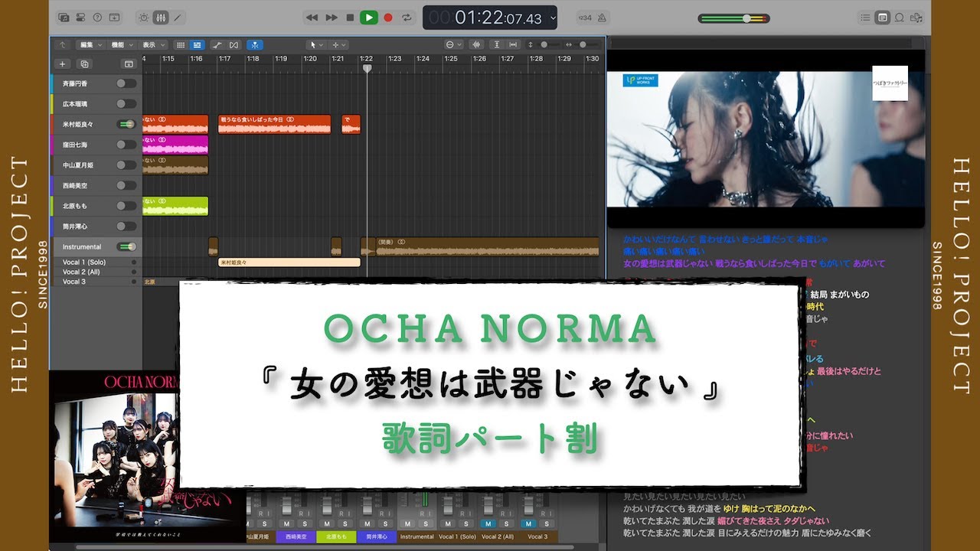Adjust the master volume slider
Viewport: 980px width, 551px height.
pos(734,18)
